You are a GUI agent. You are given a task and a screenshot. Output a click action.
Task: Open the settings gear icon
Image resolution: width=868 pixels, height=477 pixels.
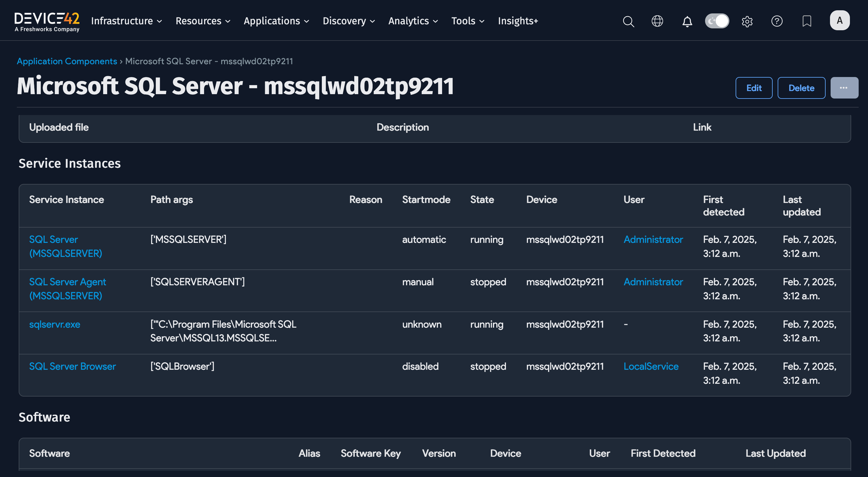point(747,21)
